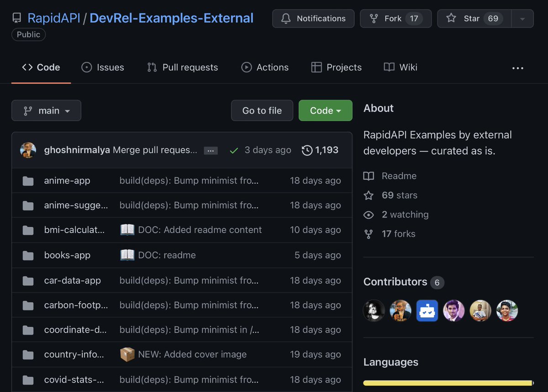Open ghoshnirmalya author link

click(77, 150)
